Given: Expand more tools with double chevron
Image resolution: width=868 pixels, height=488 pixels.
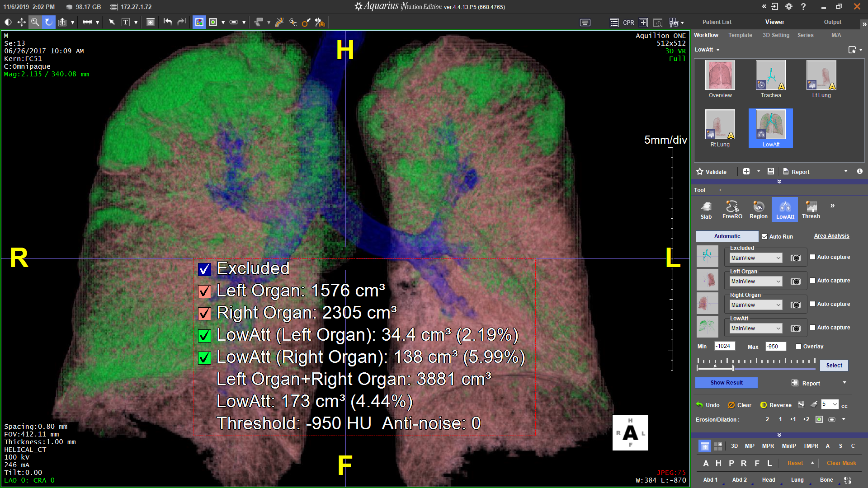Looking at the screenshot, I should (x=832, y=206).
